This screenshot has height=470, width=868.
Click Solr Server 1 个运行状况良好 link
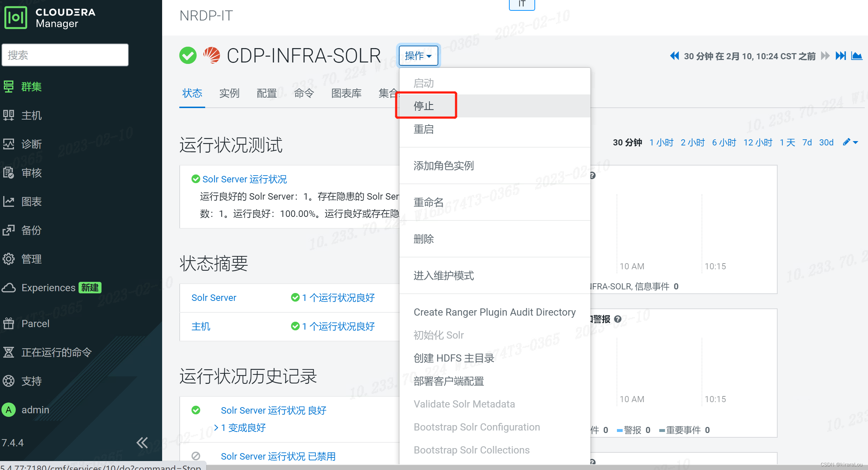(338, 298)
